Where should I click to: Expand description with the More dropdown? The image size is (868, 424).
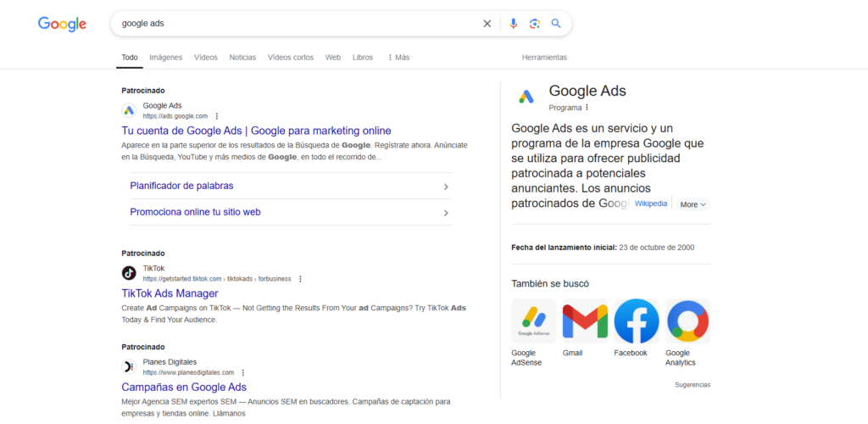coord(693,204)
